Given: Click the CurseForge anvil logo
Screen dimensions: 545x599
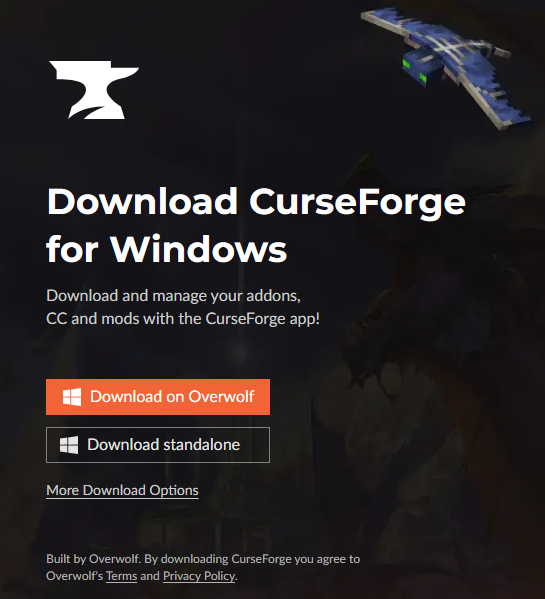Looking at the screenshot, I should pos(94,90).
